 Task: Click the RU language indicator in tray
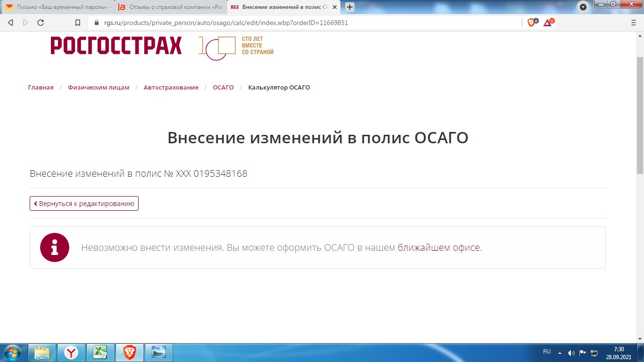point(547,352)
